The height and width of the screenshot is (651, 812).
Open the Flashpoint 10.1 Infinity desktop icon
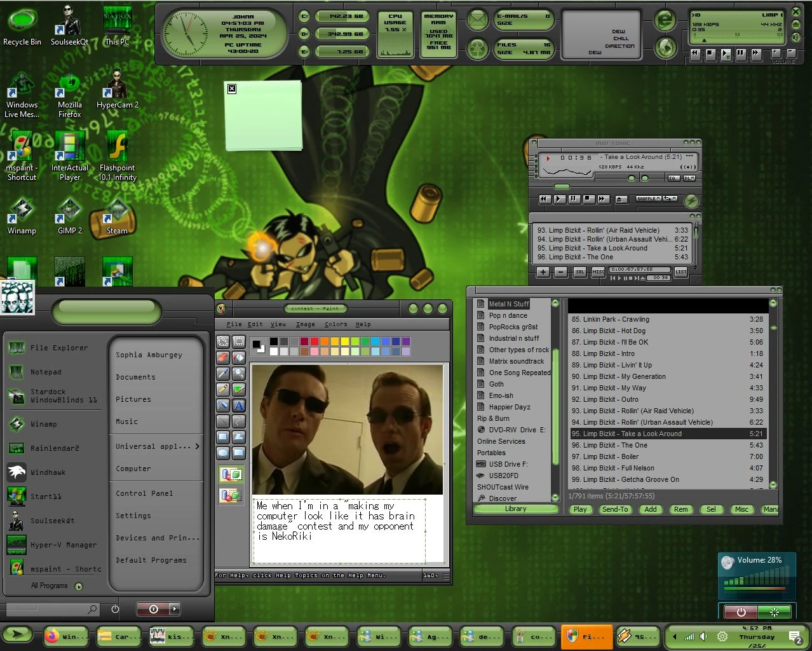pos(118,156)
